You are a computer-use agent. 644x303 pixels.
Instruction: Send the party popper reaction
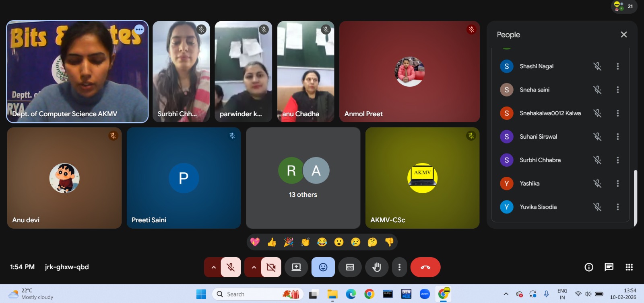click(289, 242)
